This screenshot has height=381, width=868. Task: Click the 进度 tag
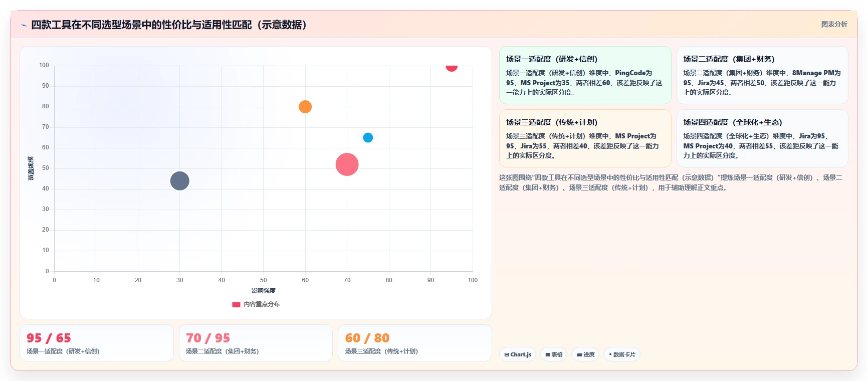point(585,354)
